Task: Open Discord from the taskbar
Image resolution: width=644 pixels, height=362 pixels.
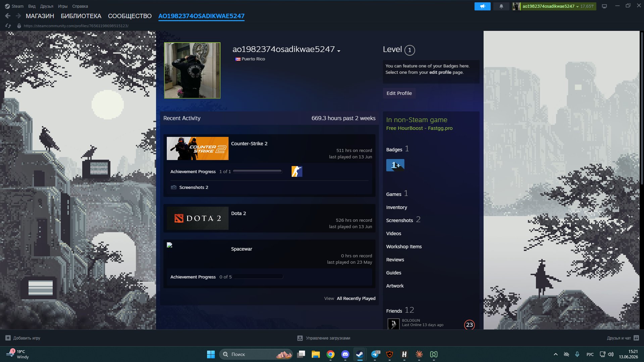Action: (x=345, y=354)
